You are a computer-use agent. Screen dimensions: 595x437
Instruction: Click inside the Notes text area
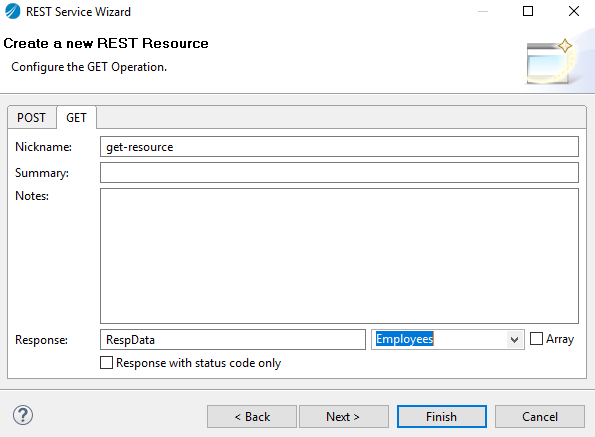click(339, 256)
